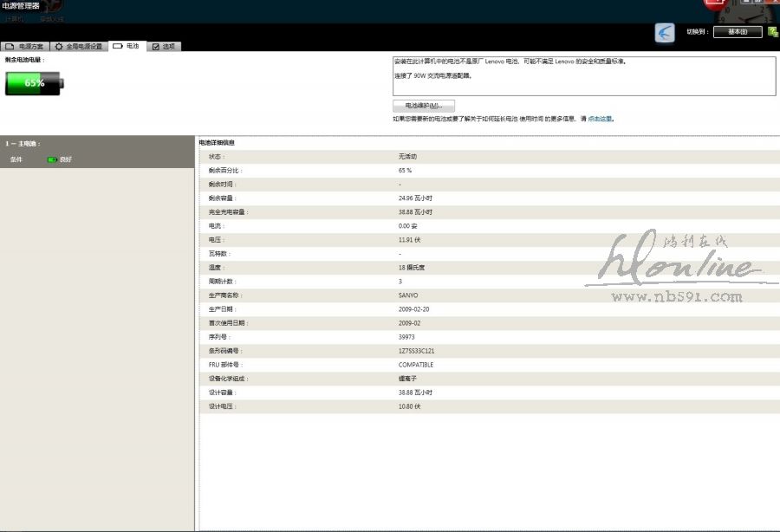Screen dimensions: 780x532
Task: Click the 无活动 status value
Action: (407, 157)
